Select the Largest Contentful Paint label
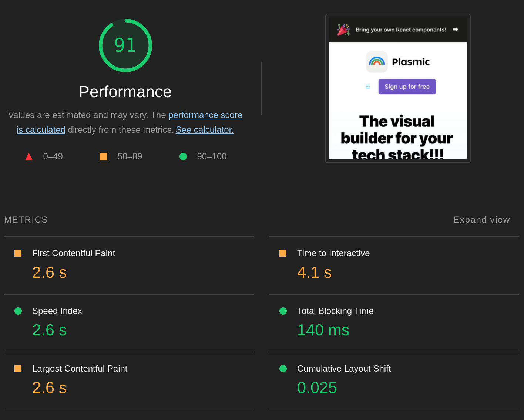Viewport: 524px width, 420px height. (80, 369)
